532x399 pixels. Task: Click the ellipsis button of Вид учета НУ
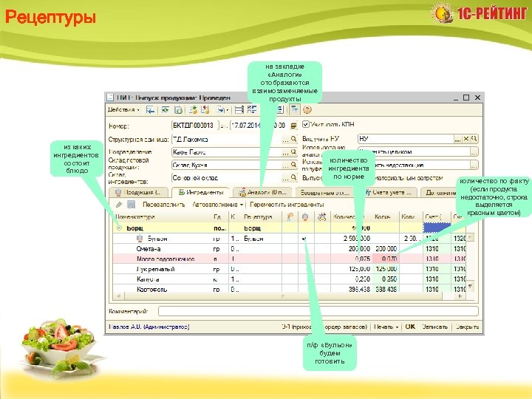pyautogui.click(x=458, y=138)
